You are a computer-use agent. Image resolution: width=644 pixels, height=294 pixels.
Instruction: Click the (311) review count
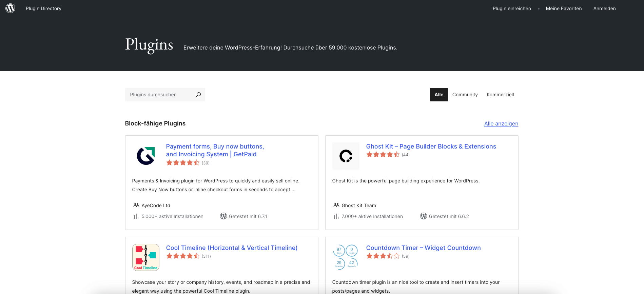tap(206, 256)
